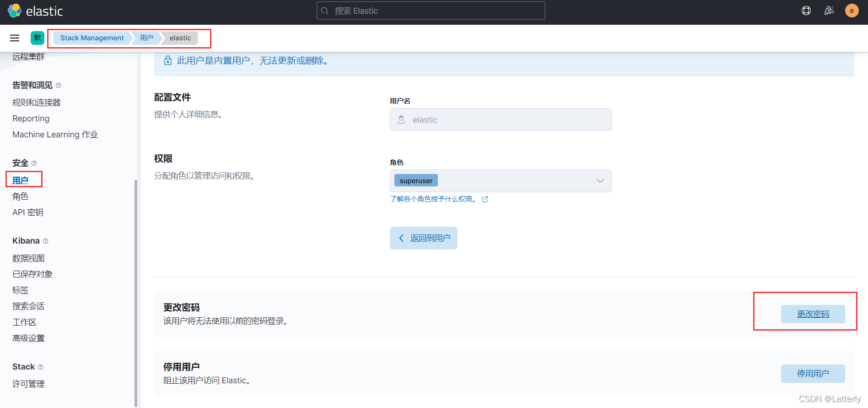Open 高级设置 in sidebar
The image size is (868, 408).
coord(28,338)
